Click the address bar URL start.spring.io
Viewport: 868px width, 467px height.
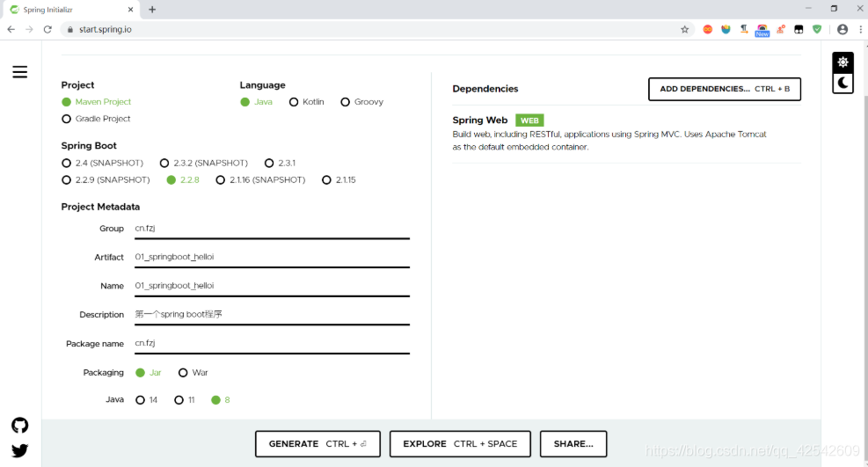(x=106, y=29)
